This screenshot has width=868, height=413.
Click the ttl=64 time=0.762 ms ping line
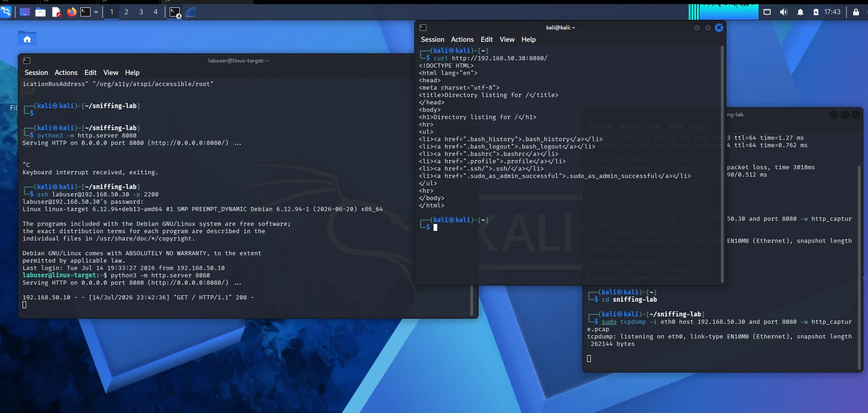coord(767,145)
